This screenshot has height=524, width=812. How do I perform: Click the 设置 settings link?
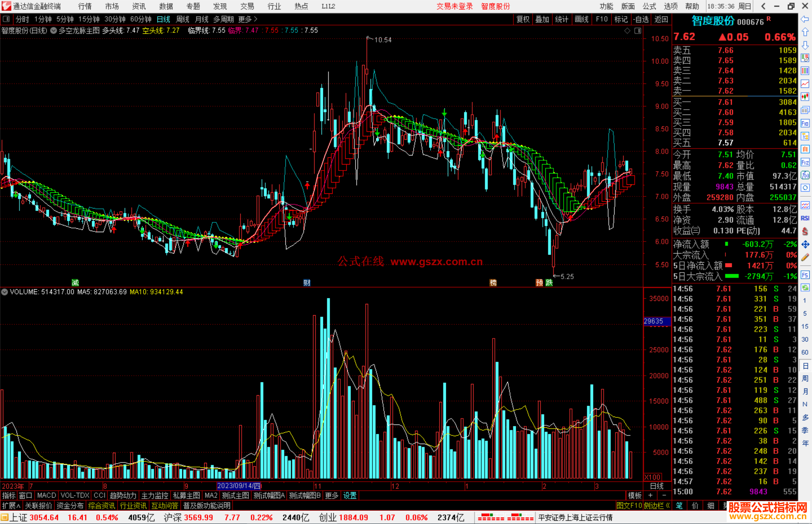350,495
